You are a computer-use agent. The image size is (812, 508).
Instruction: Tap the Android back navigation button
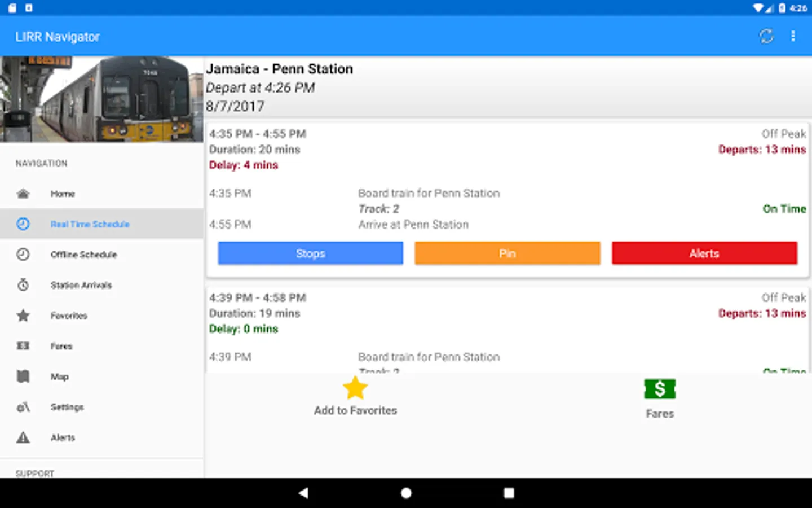tap(303, 493)
